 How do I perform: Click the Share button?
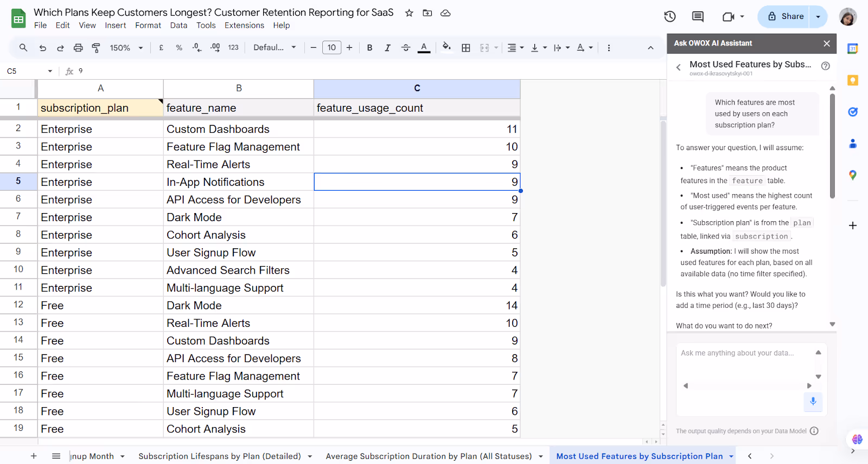coord(784,17)
